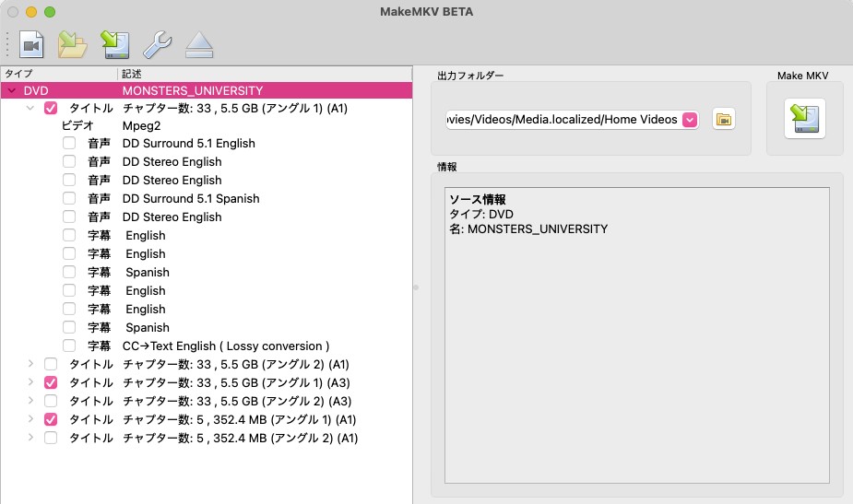Expand title 5.5 GB angle 1 (A3)
The width and height of the screenshot is (853, 504).
(30, 382)
